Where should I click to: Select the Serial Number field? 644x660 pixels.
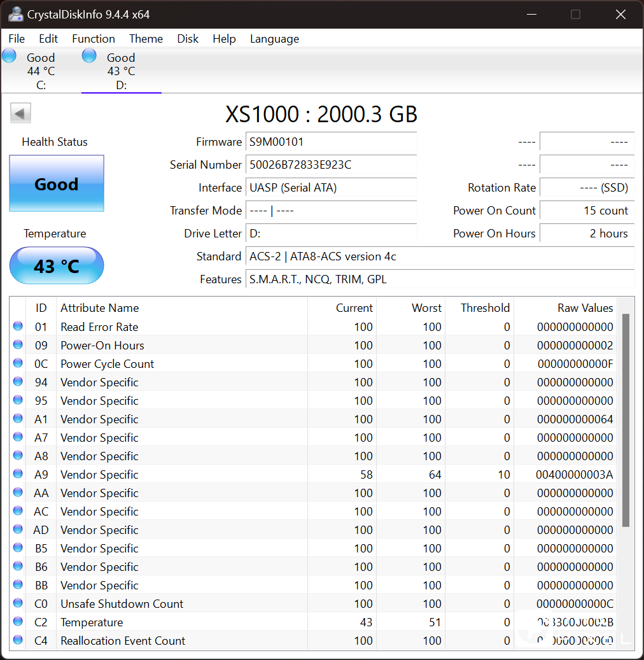click(331, 165)
